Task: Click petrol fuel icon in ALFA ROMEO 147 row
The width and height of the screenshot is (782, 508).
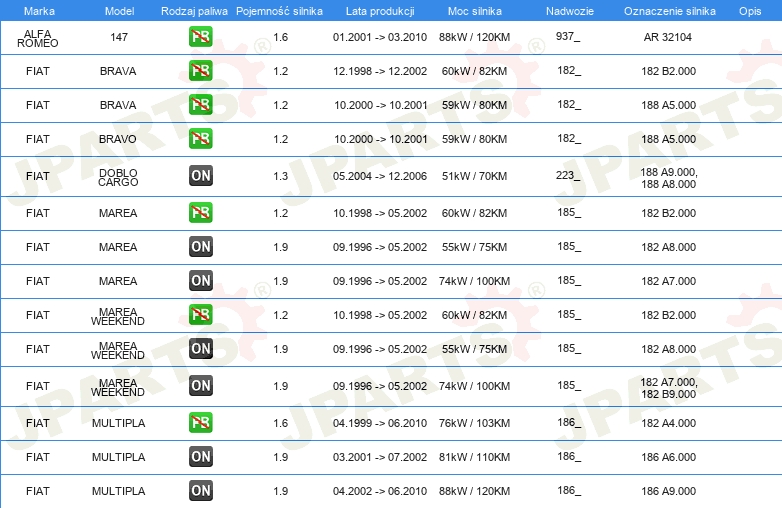Action: pyautogui.click(x=200, y=36)
